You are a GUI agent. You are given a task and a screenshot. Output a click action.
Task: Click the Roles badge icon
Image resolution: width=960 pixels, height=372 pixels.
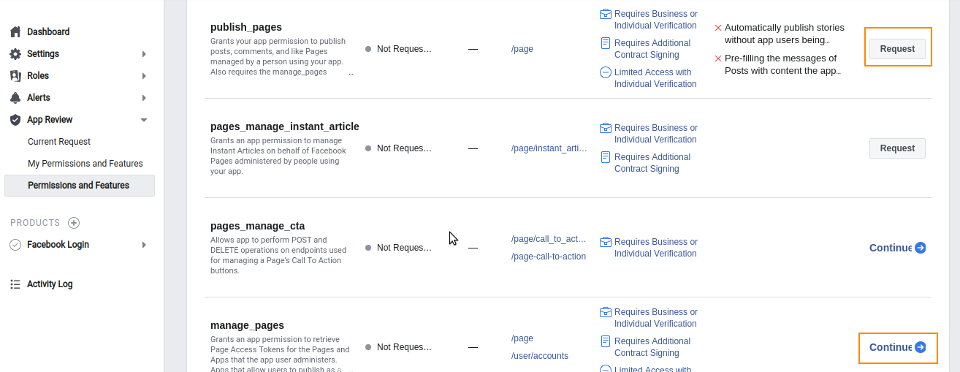click(x=15, y=76)
